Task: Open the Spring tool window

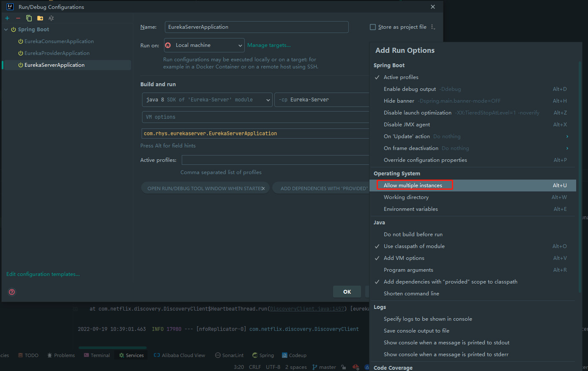Action: (263, 355)
